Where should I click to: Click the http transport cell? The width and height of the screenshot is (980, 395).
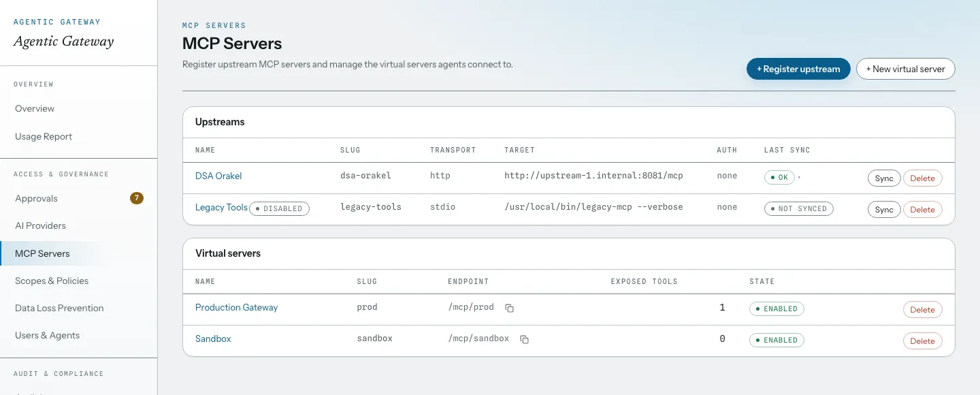point(440,176)
